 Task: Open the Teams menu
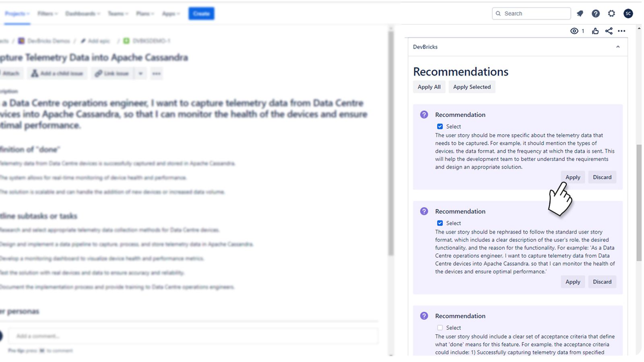[x=118, y=13]
